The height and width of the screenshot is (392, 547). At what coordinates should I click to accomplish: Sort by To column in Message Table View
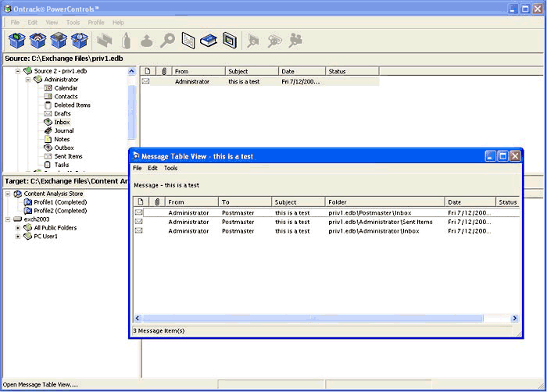click(245, 202)
